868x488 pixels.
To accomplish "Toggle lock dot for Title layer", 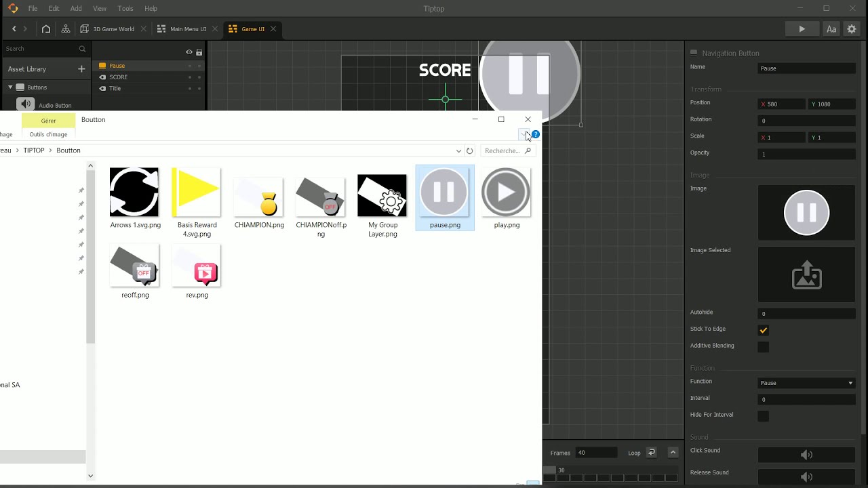I will (x=199, y=88).
